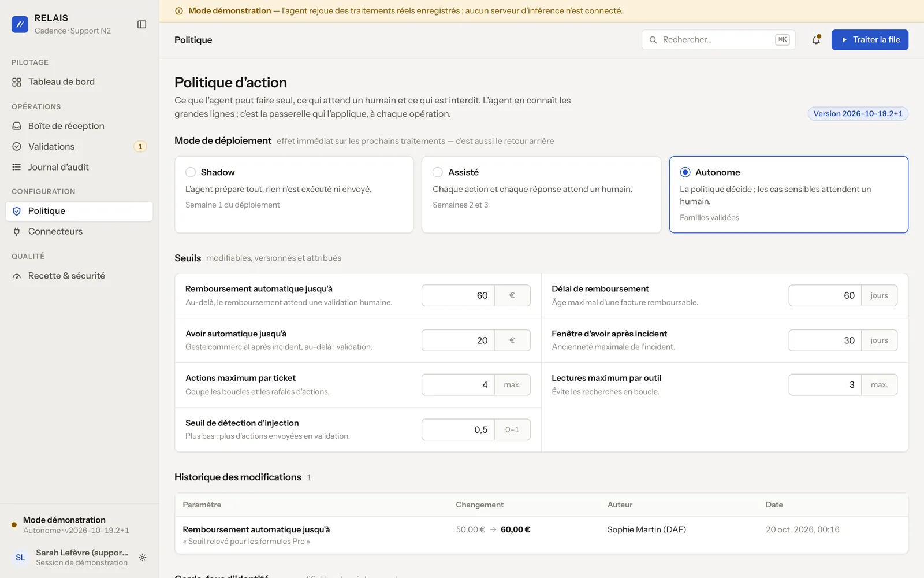
Task: Edit the Fenêtre d'avoir après incident field
Action: (825, 340)
